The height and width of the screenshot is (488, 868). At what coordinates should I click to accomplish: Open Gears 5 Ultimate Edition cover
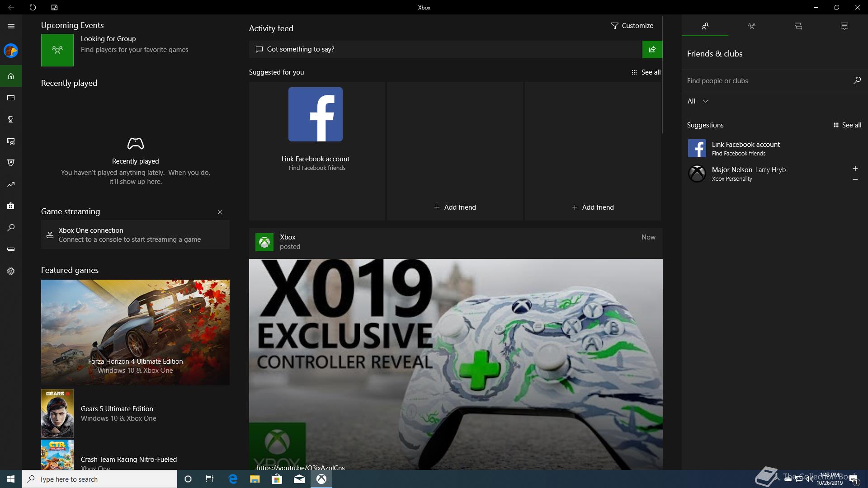pos(57,413)
